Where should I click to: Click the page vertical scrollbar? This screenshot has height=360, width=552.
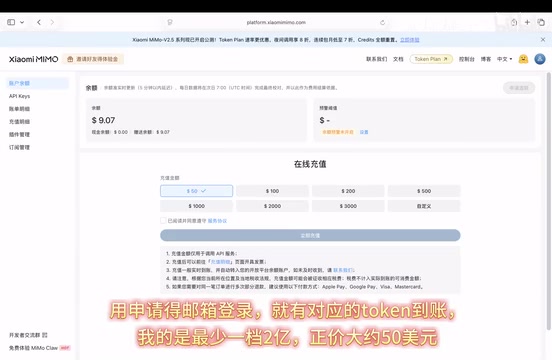[548, 201]
